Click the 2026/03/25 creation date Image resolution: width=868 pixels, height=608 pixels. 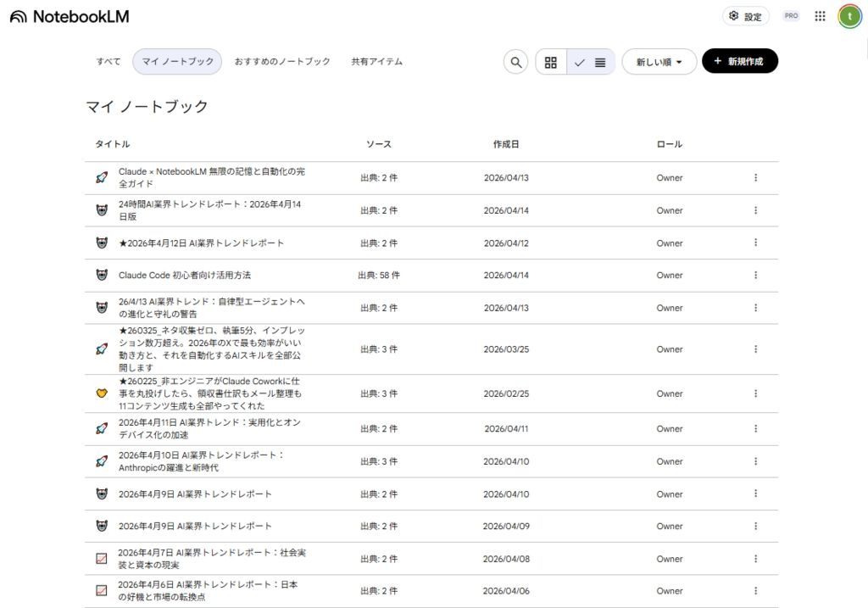coord(506,349)
